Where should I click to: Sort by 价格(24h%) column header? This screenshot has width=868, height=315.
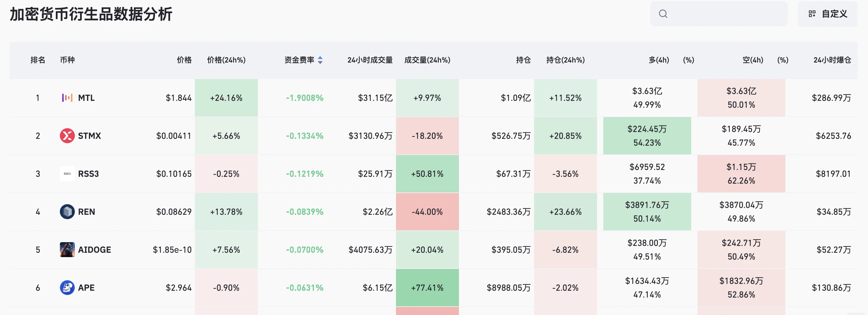click(x=226, y=60)
